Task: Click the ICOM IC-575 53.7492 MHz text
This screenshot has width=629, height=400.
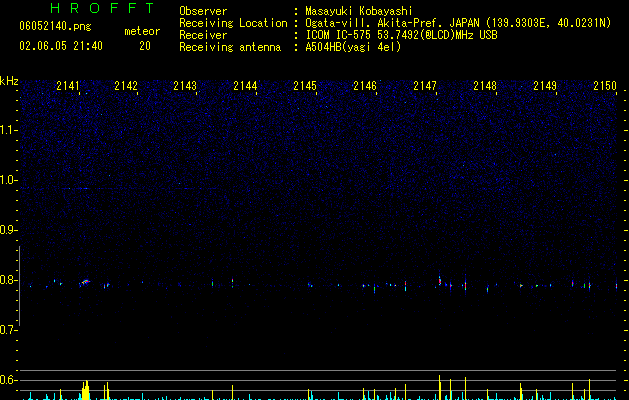Action: tap(401, 35)
